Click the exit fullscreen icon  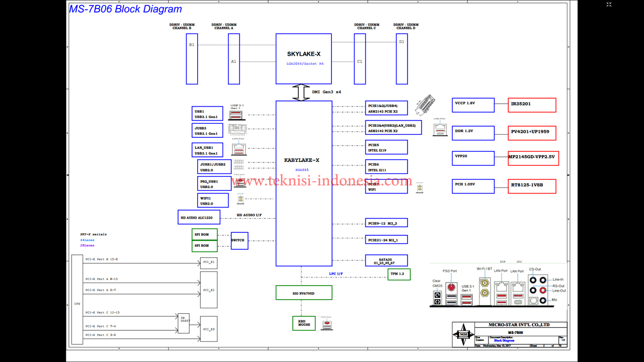pyautogui.click(x=609, y=4)
